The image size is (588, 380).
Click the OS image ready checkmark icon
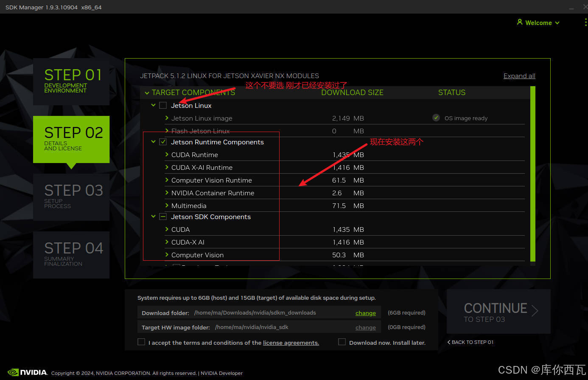coord(436,118)
